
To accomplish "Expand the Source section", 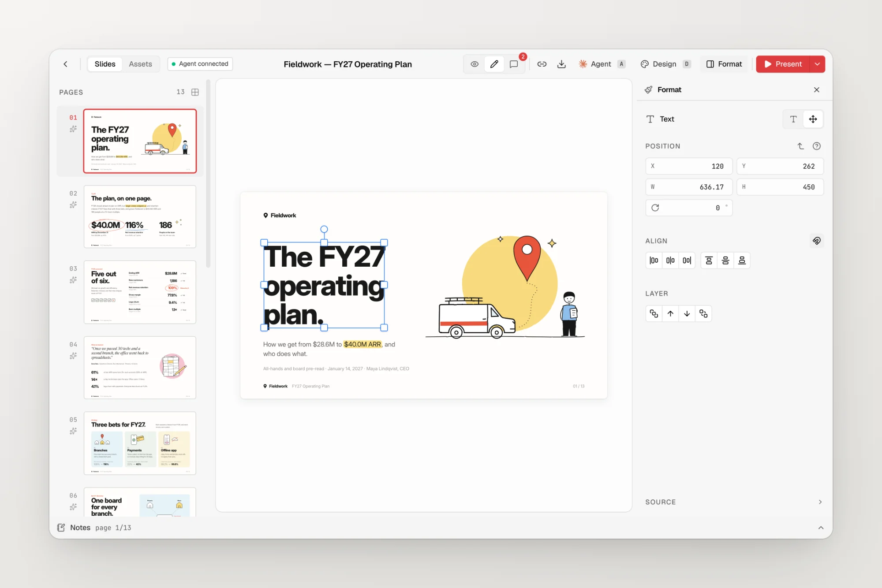I will 734,502.
